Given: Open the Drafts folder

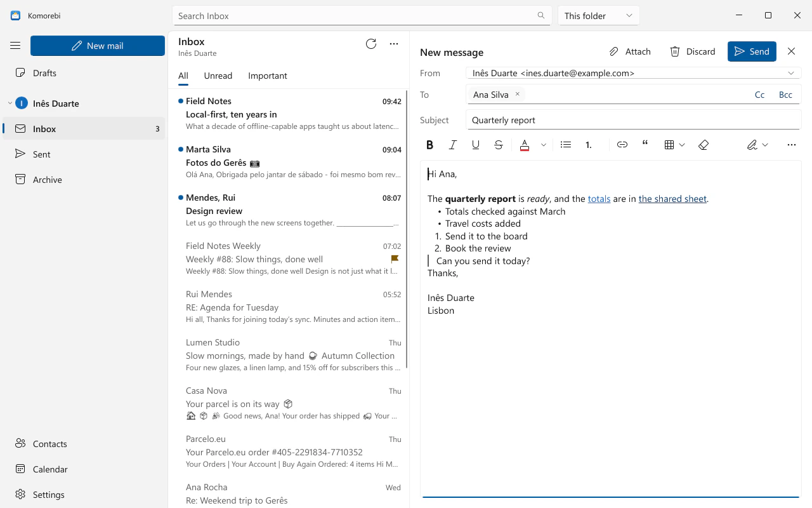Looking at the screenshot, I should tap(84, 73).
